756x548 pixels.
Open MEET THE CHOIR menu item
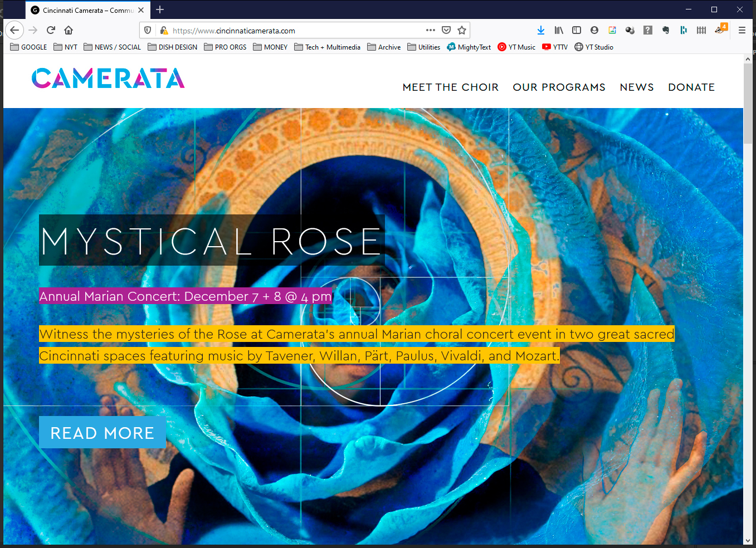(450, 87)
